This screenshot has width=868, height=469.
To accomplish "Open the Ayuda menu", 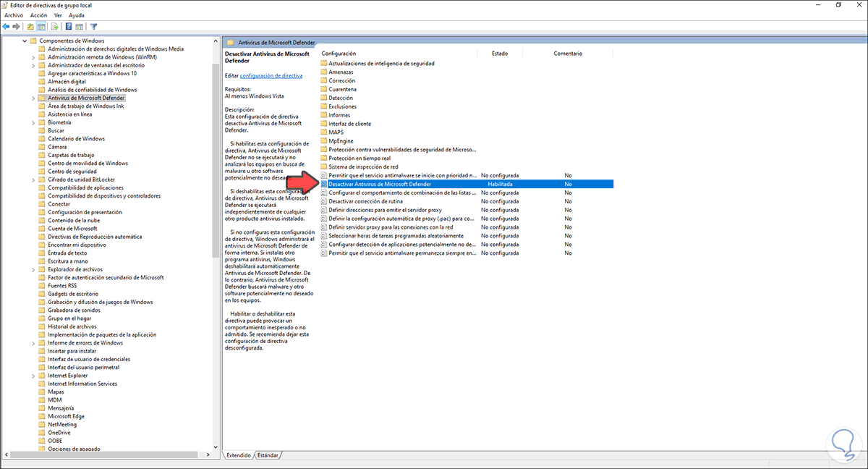I will [x=76, y=15].
